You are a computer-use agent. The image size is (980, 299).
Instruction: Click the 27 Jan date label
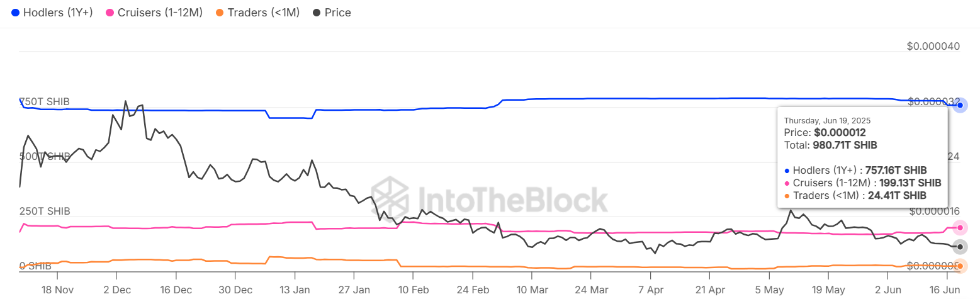point(354,291)
